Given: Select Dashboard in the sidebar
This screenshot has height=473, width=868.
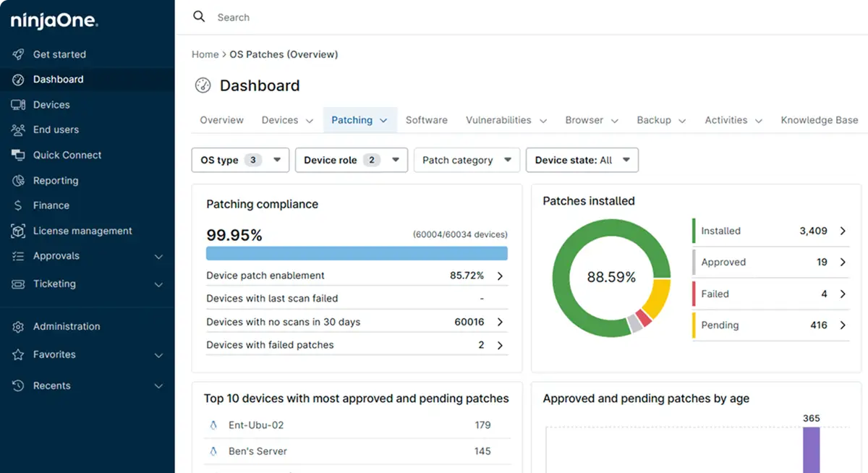Looking at the screenshot, I should (x=88, y=80).
